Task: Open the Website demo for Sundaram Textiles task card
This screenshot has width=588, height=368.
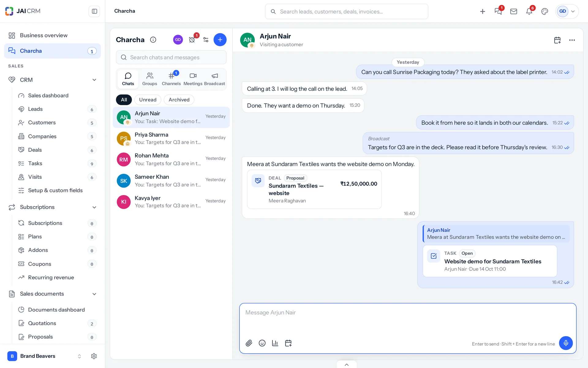Action: click(x=490, y=261)
